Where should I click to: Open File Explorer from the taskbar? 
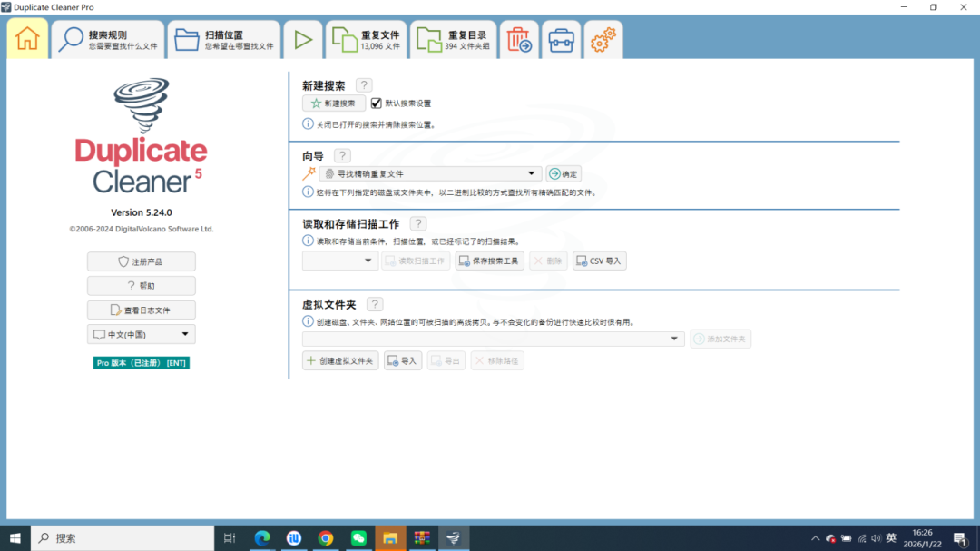[x=390, y=538]
